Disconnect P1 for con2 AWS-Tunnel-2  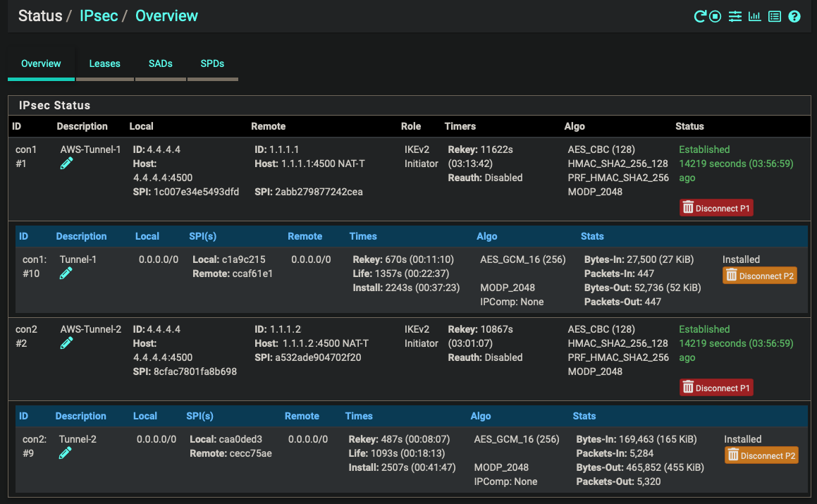click(x=716, y=388)
